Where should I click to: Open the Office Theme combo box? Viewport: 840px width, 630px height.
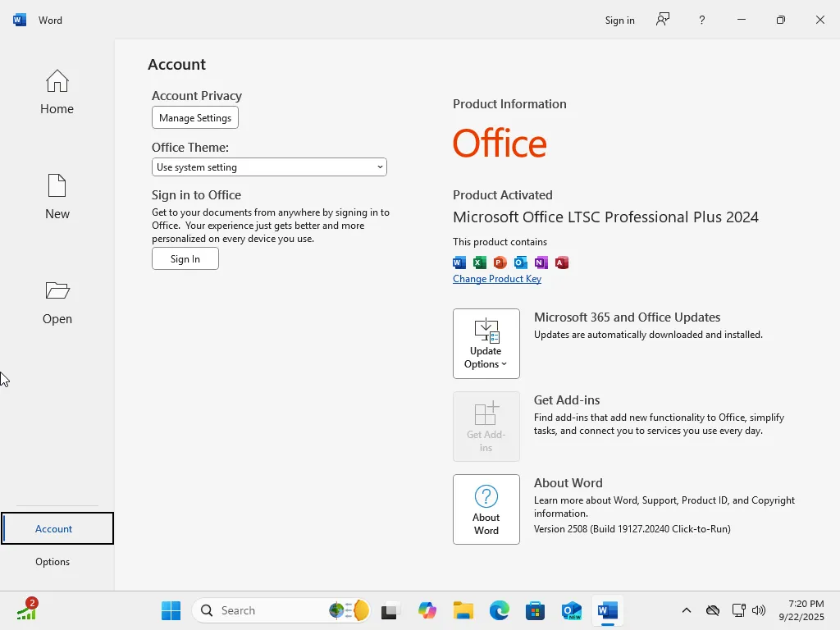269,167
